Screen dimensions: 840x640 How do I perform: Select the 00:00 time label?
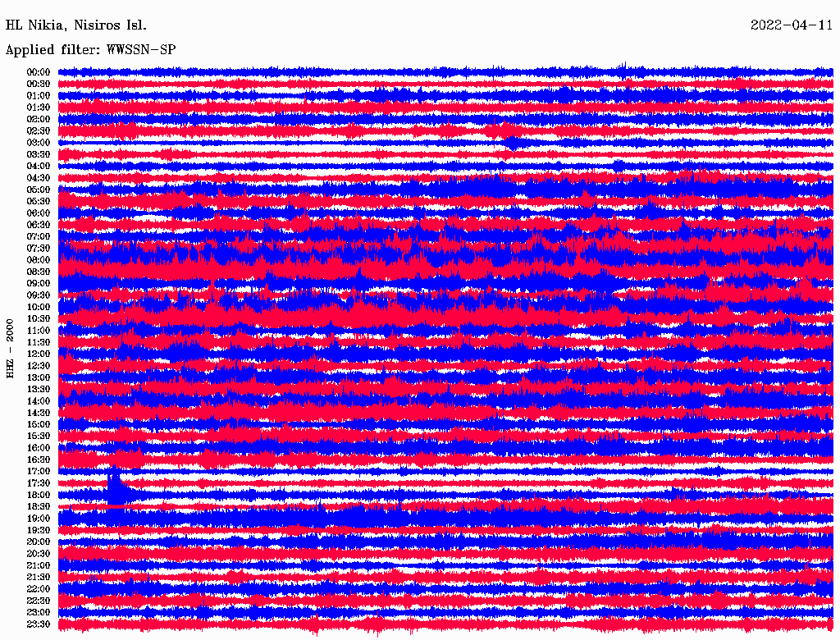tap(39, 72)
